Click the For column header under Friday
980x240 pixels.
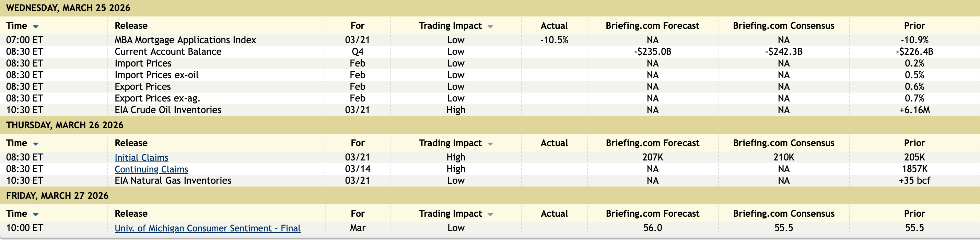coord(357,214)
